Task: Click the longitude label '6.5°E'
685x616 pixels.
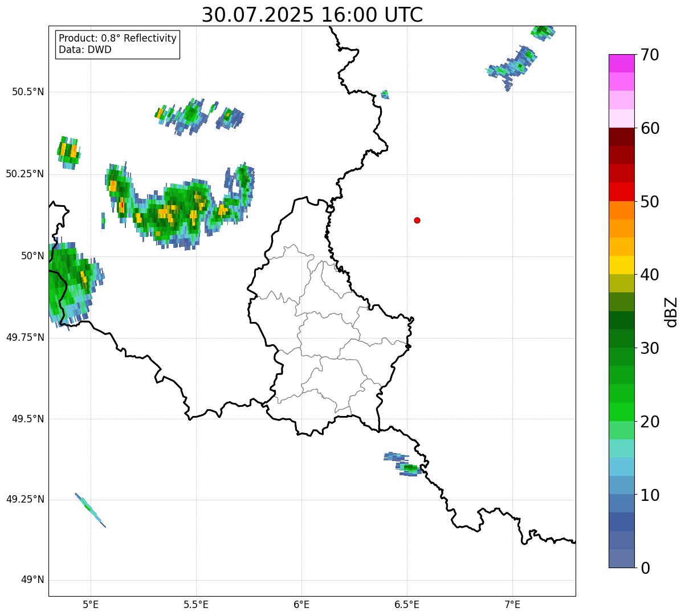Action: [407, 605]
